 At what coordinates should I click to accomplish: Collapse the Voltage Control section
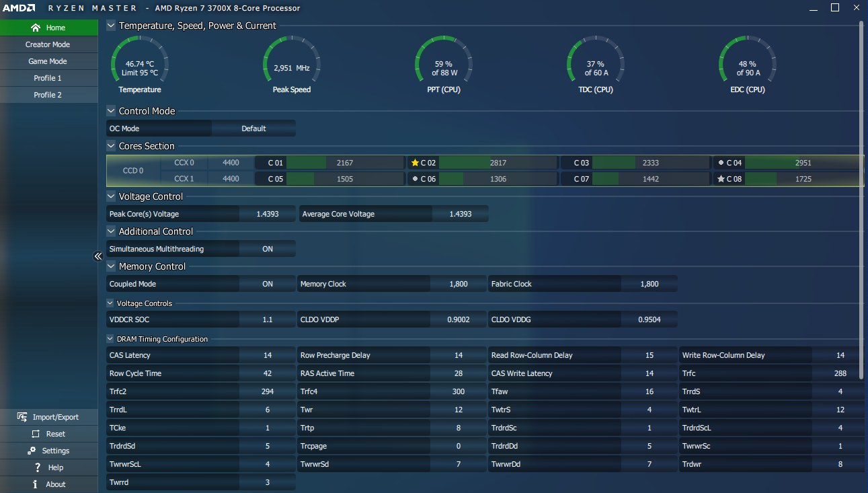click(x=111, y=196)
